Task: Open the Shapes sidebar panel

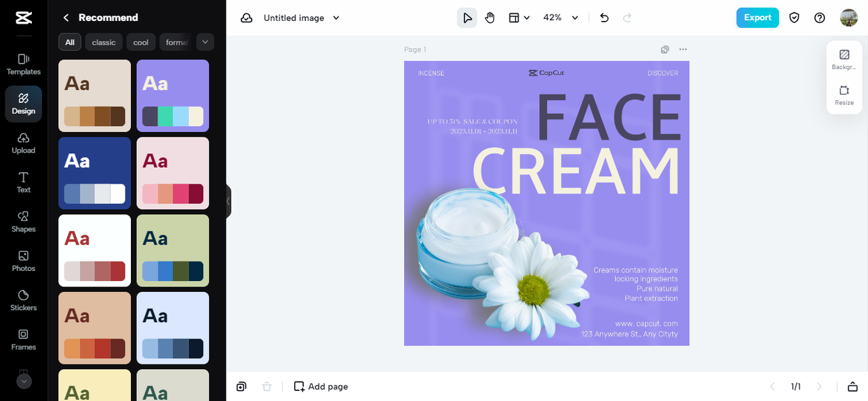Action: coord(23,221)
